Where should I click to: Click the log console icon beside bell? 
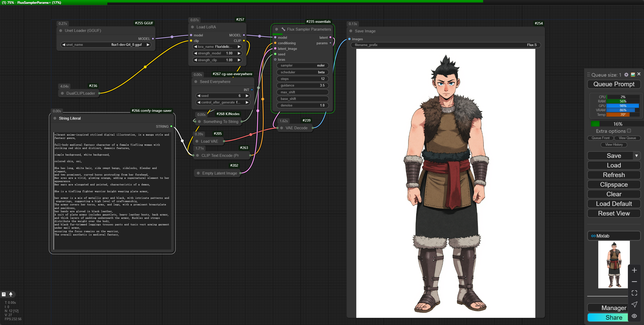4,294
